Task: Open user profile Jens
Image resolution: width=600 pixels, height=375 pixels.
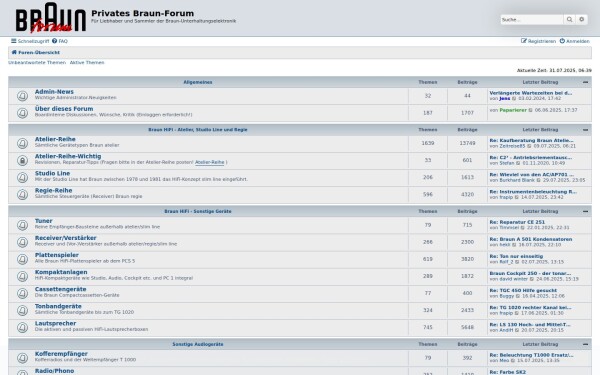Action: pyautogui.click(x=505, y=99)
